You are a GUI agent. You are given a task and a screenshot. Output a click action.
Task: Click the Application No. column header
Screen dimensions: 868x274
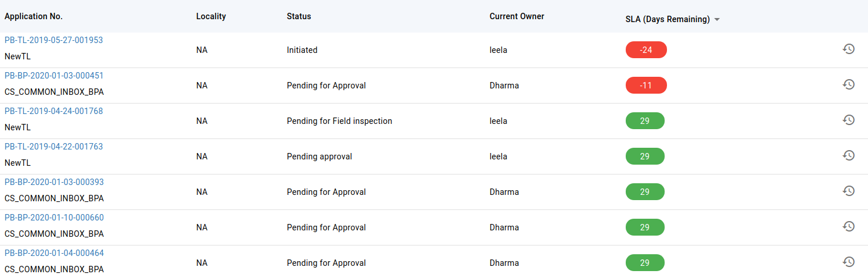click(x=34, y=16)
